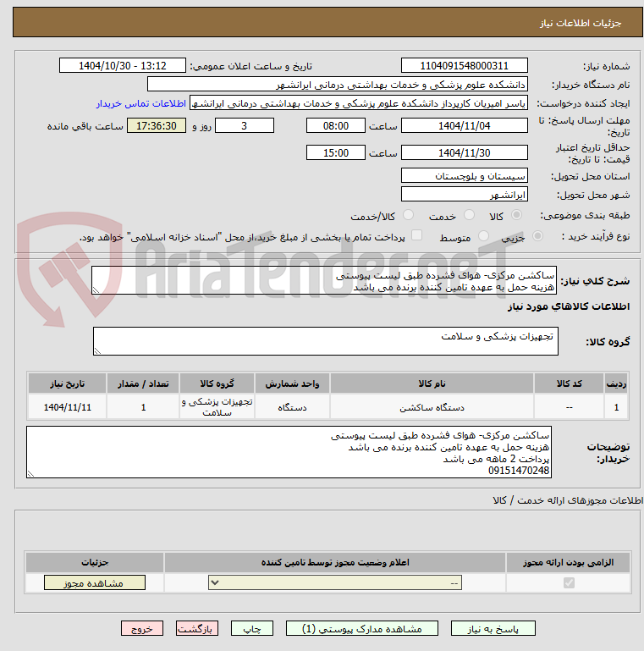
Task: Click the province field سیستان و بلوچستان
Action: coord(465,175)
